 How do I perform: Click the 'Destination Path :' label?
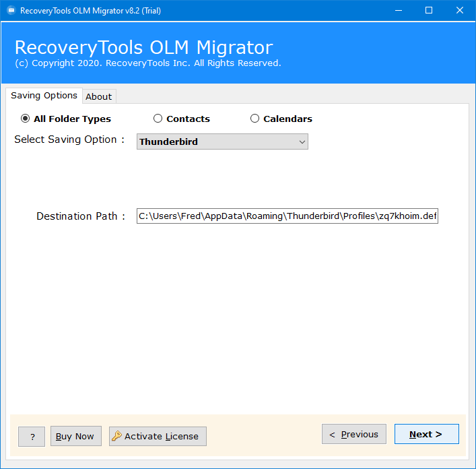pos(81,216)
